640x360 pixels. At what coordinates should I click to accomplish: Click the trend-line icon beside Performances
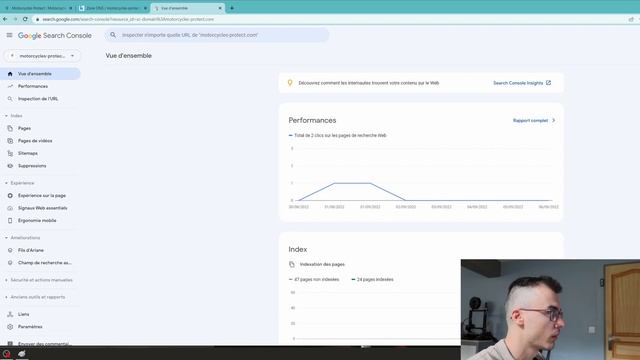pos(10,86)
